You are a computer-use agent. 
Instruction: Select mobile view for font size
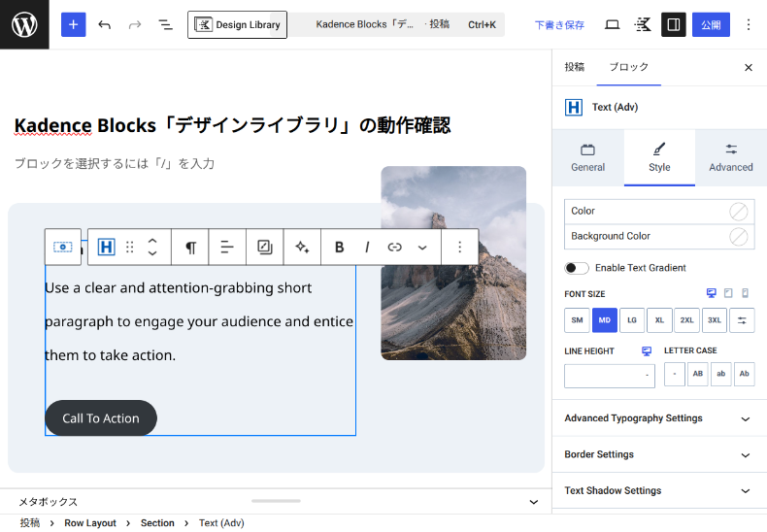tap(745, 293)
